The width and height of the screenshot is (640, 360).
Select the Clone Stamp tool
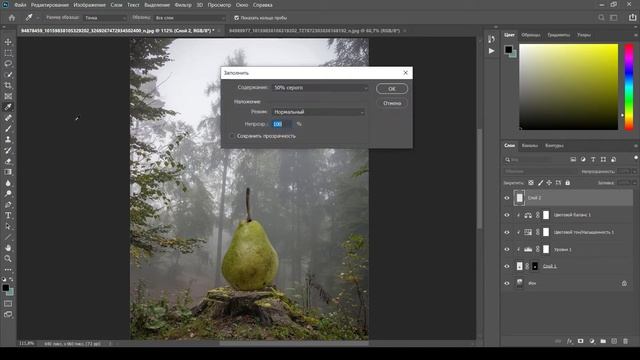coord(8,140)
